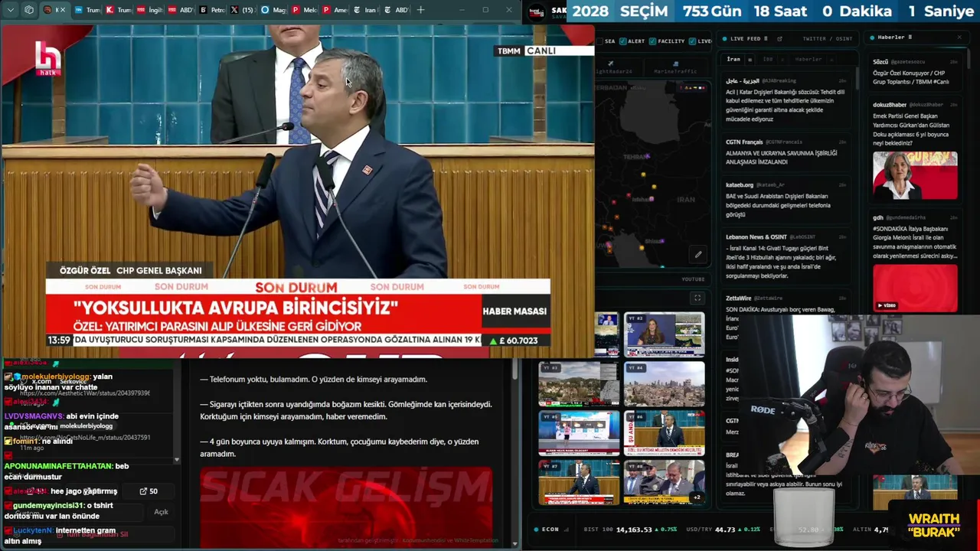This screenshot has width=980, height=551.
Task: Pop out the Live Feed panel
Action: click(x=779, y=38)
